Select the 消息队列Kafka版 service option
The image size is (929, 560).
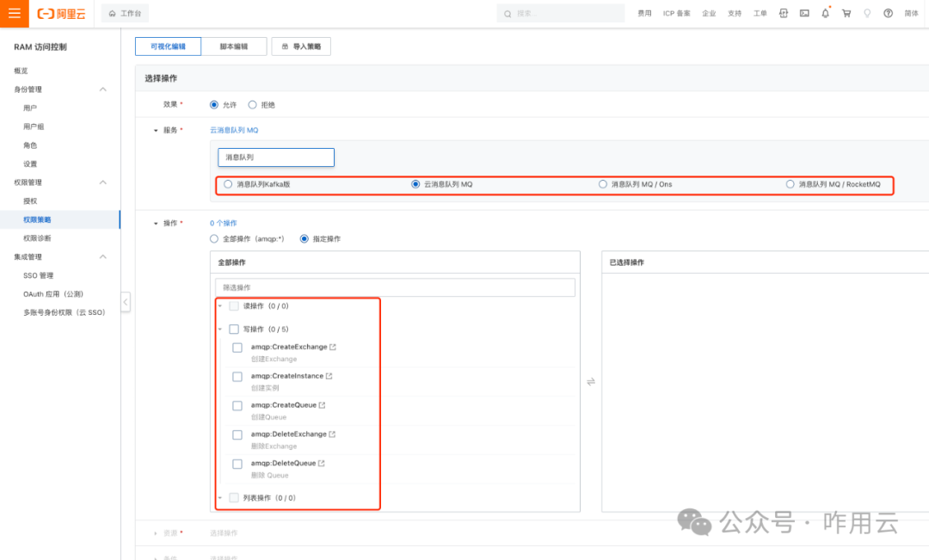tap(228, 184)
